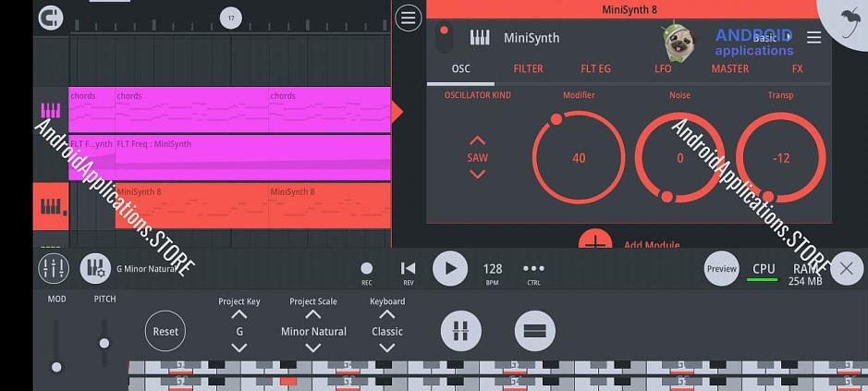Select the MiniSynth 8 track keyboard icon
The height and width of the screenshot is (391, 868).
[x=51, y=206]
